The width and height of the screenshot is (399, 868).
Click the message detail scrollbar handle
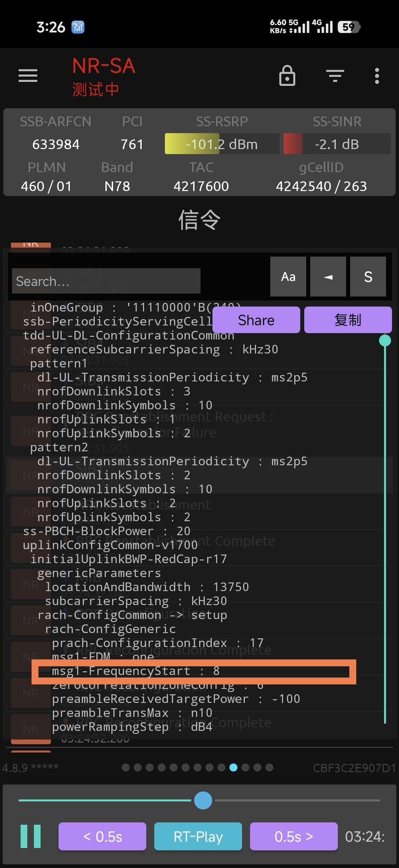(x=385, y=340)
